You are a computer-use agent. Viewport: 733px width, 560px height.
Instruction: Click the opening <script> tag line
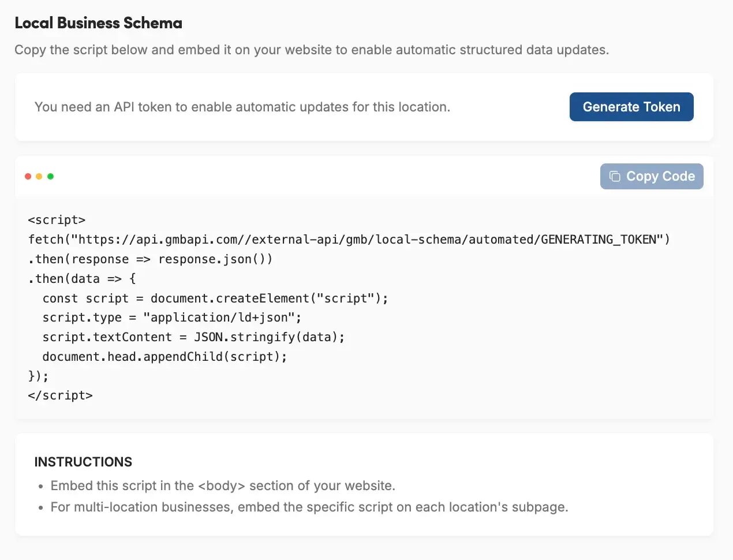[57, 220]
